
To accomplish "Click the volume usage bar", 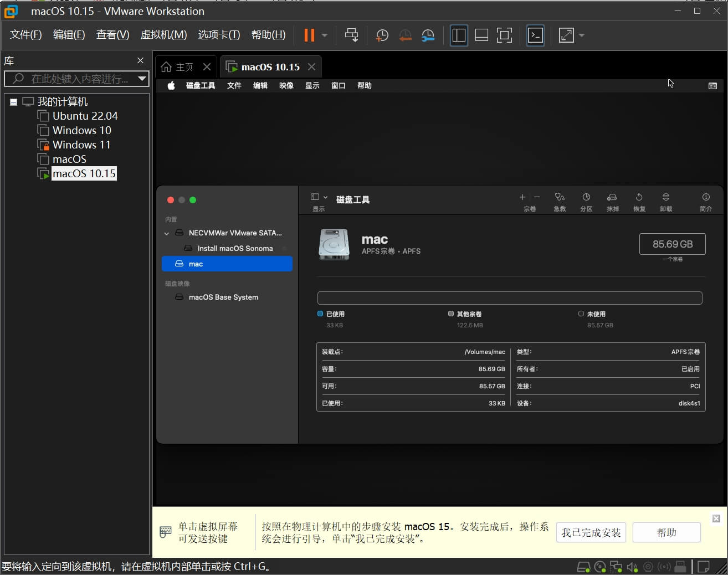I will 510,298.
